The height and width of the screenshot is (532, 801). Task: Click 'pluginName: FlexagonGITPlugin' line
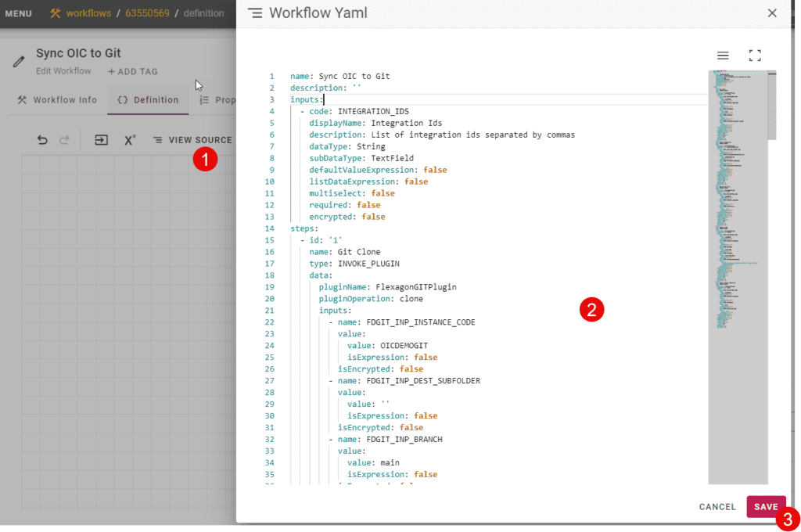click(x=387, y=287)
